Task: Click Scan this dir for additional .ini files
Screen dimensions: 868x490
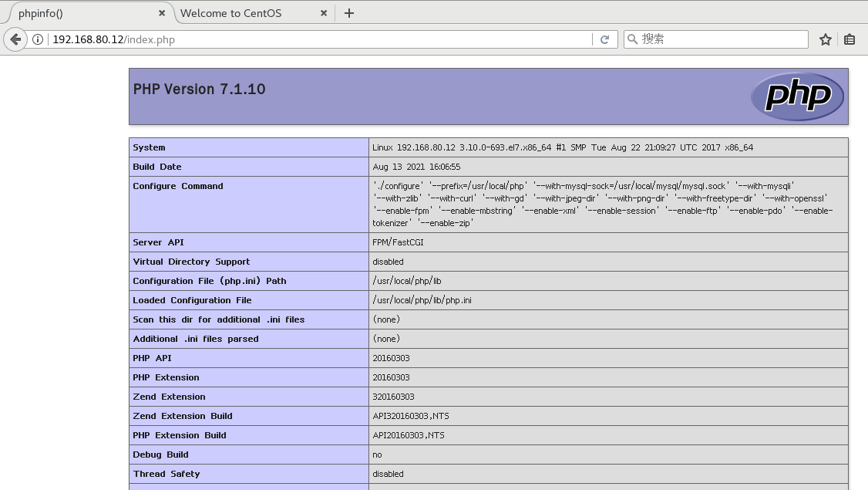Action: (x=219, y=319)
